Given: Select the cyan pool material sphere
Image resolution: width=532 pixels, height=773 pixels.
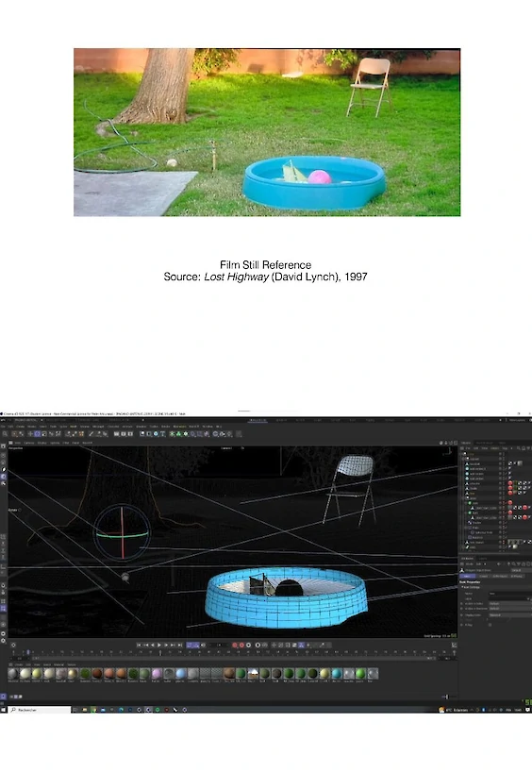Looking at the screenshot, I should pyautogui.click(x=337, y=673).
